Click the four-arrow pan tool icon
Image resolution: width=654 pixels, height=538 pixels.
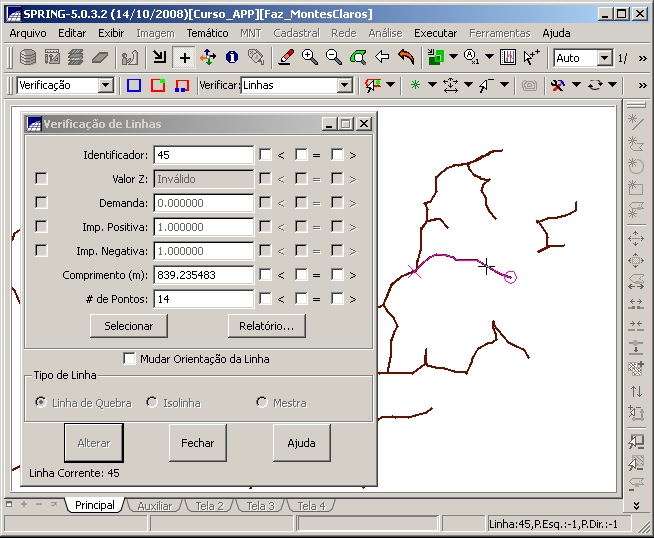[x=208, y=58]
